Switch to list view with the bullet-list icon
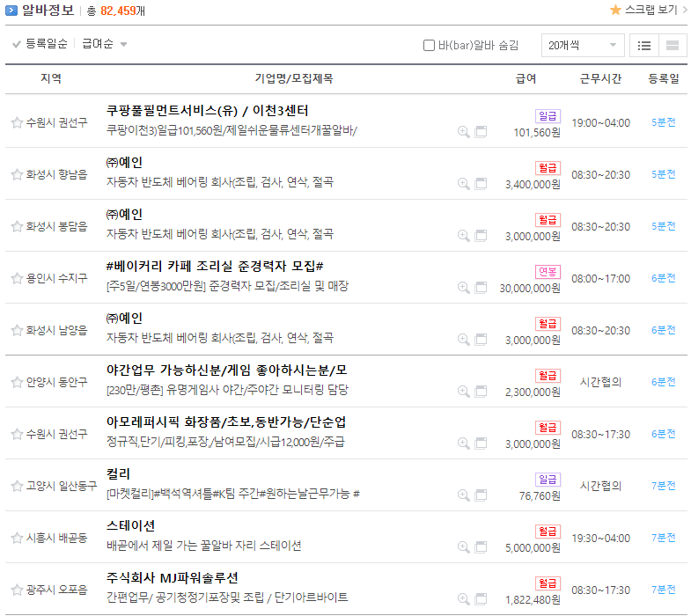 tap(644, 46)
